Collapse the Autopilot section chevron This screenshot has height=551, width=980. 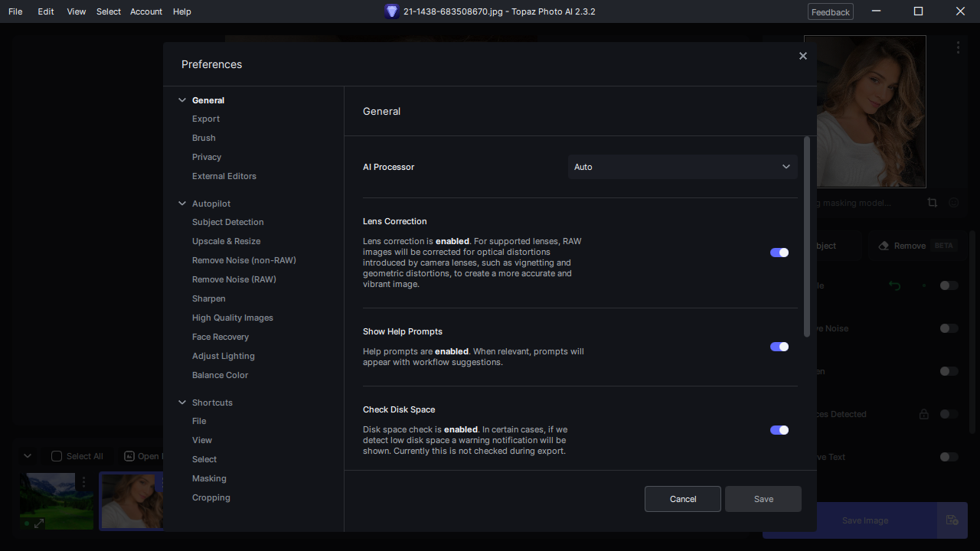(182, 204)
